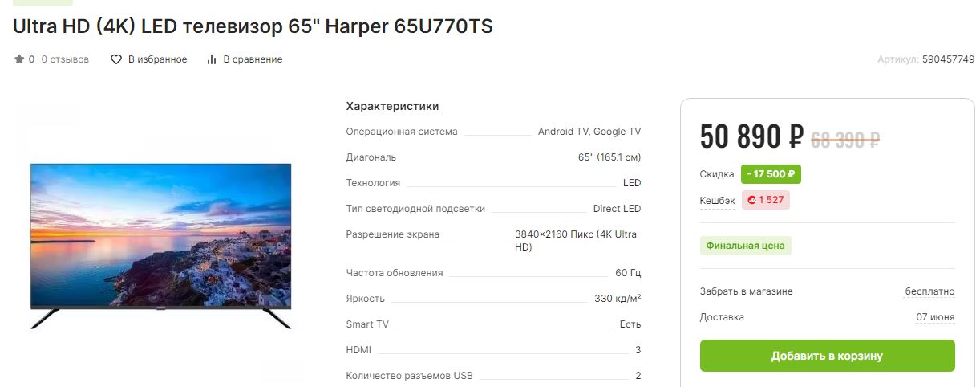Click the Операционная система label

click(x=402, y=132)
